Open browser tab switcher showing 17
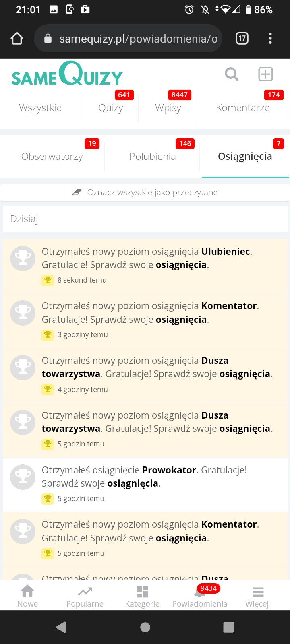Viewport: 290px width, 644px height. click(x=242, y=39)
